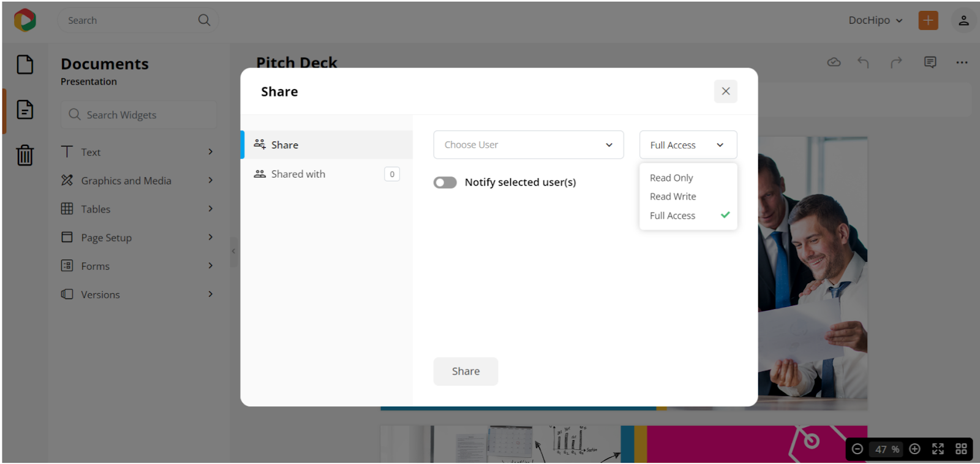980x464 pixels.
Task: Close the Share dialog
Action: tap(725, 91)
